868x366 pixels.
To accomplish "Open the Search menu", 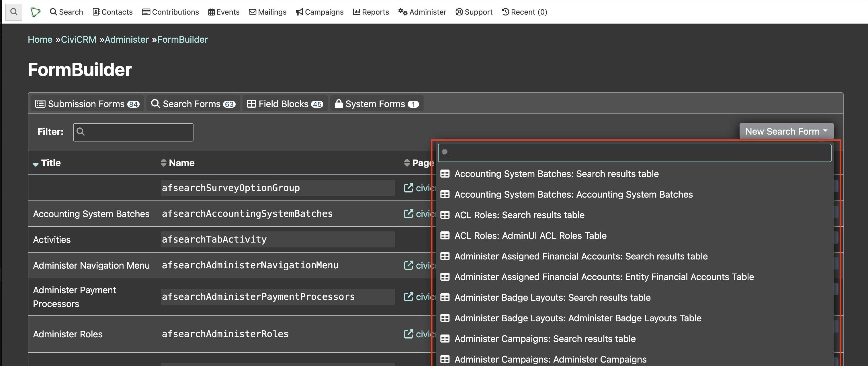I will click(x=67, y=12).
